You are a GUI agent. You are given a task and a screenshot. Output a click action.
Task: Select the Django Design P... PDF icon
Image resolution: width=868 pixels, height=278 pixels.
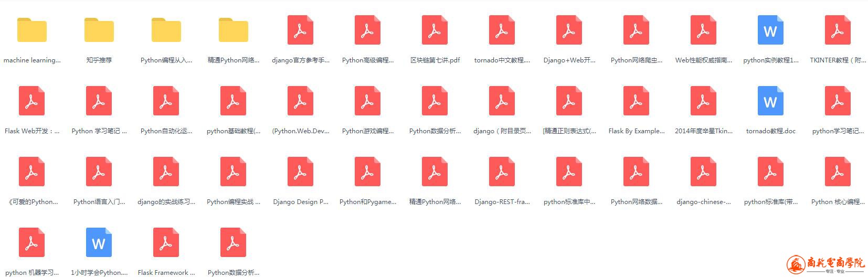coord(300,172)
